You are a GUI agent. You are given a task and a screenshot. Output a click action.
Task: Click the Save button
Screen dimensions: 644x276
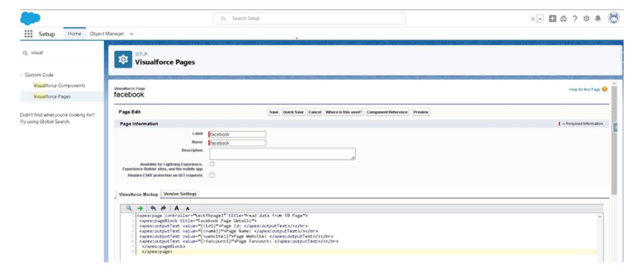pos(274,112)
